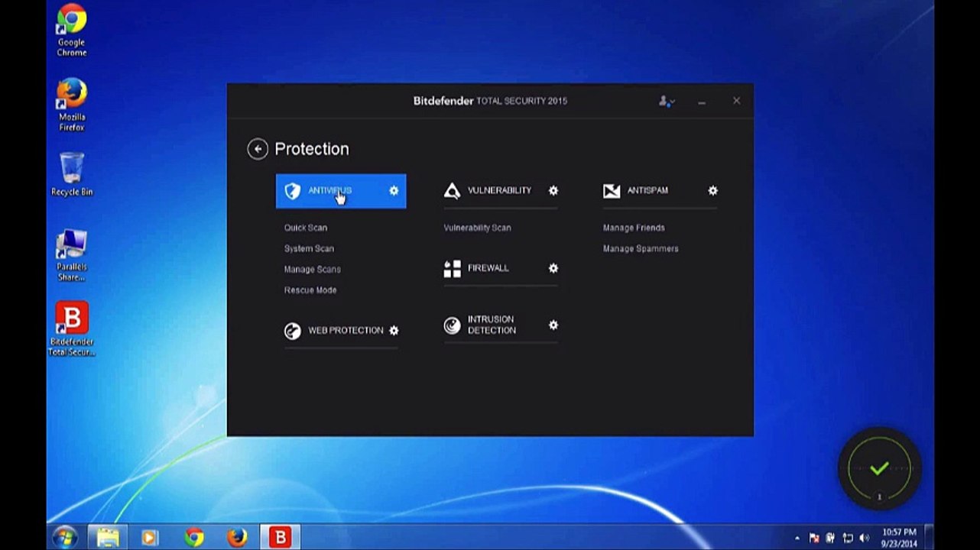Go back using the Protection back arrow
Viewport: 980px width, 550px height.
[258, 149]
